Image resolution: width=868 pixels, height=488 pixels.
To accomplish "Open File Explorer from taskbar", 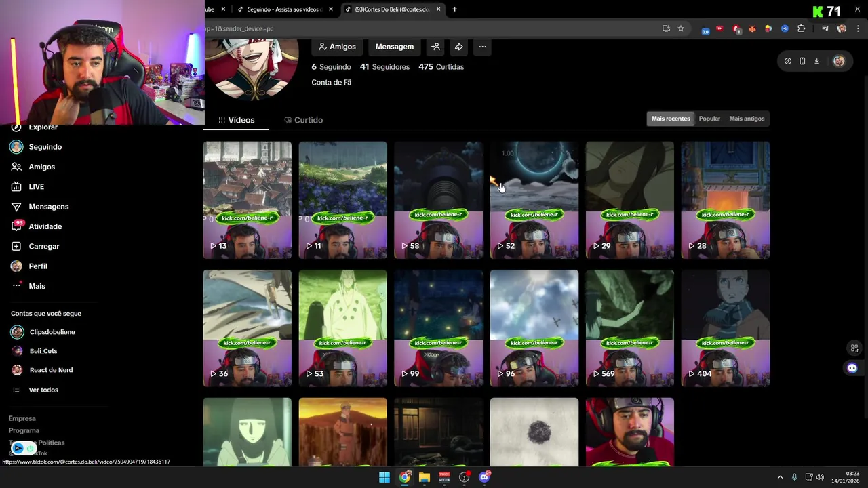I will pyautogui.click(x=425, y=477).
